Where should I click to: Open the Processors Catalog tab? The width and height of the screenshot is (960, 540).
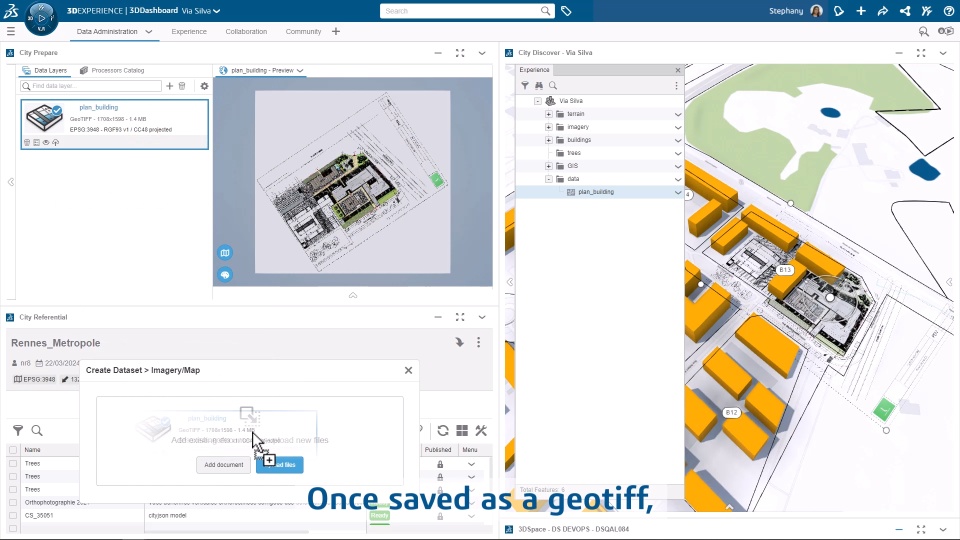[x=112, y=70]
